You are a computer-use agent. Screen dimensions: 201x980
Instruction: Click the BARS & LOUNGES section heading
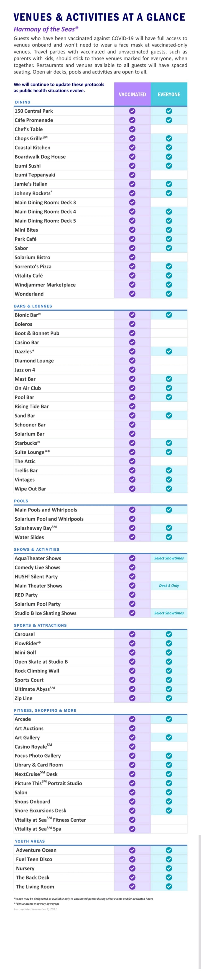coord(33,306)
